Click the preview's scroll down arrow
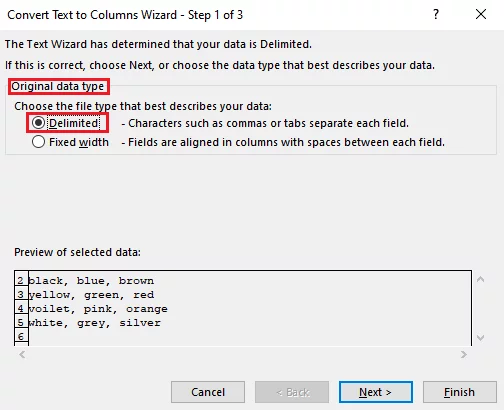Screen dimensions: 504x410 tap(480, 338)
